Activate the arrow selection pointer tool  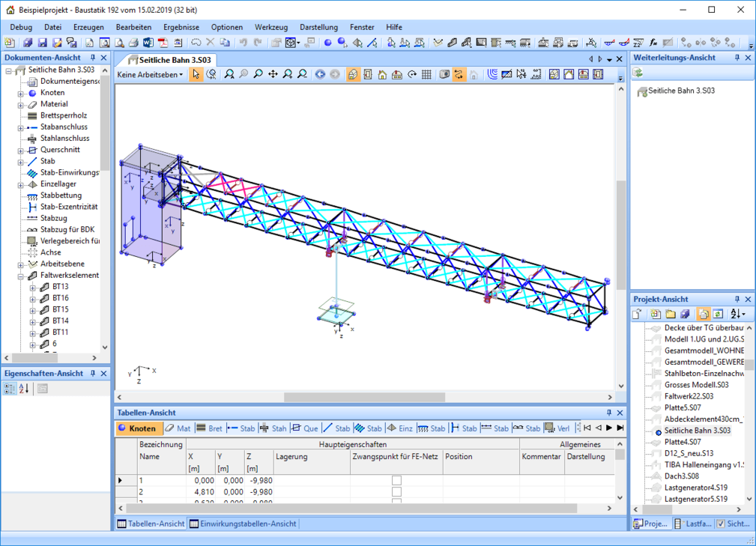point(196,74)
